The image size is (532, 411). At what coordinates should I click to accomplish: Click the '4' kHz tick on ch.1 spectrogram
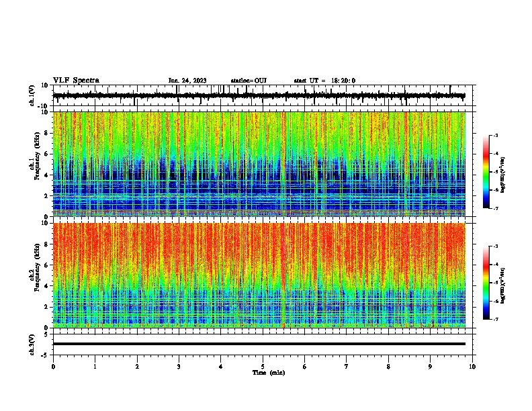pyautogui.click(x=46, y=175)
